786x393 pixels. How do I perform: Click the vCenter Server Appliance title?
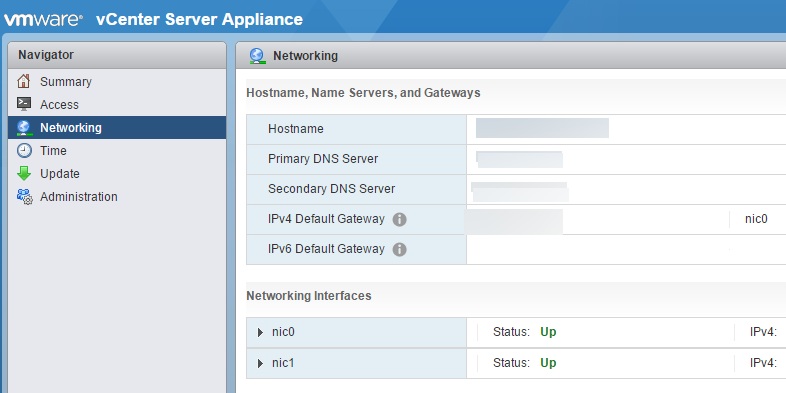tap(200, 20)
